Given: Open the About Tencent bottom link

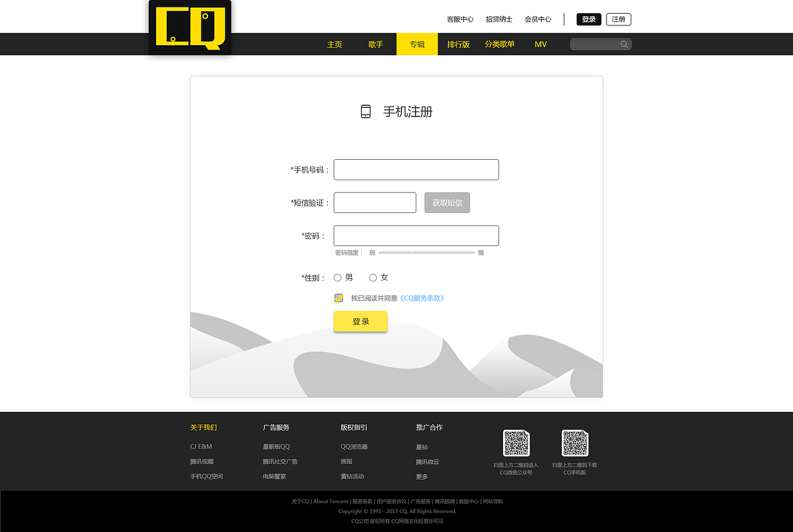Looking at the screenshot, I should [331, 502].
